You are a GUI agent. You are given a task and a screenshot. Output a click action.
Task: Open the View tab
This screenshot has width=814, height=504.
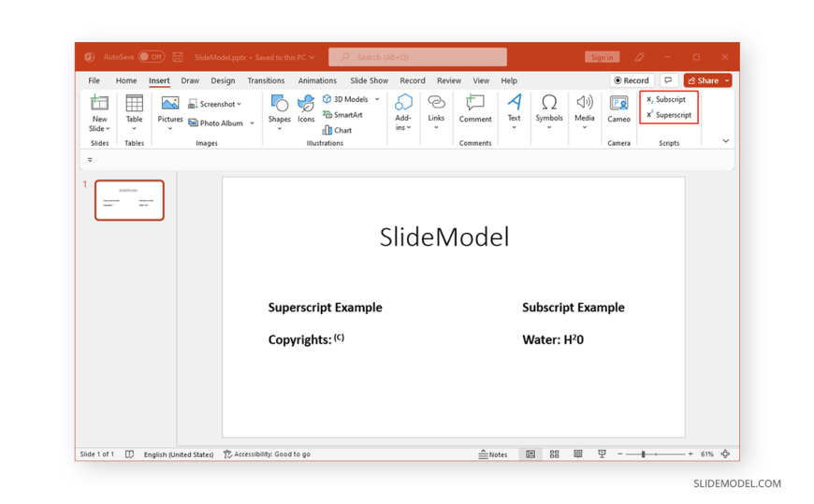(x=481, y=80)
